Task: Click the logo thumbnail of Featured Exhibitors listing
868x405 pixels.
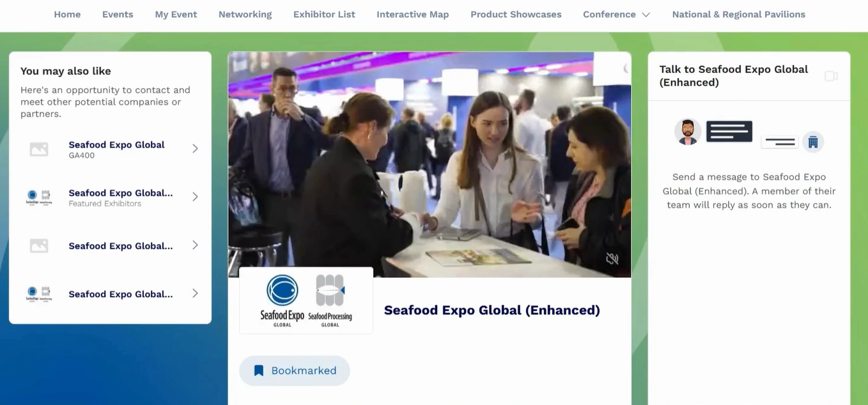Action: (x=39, y=197)
